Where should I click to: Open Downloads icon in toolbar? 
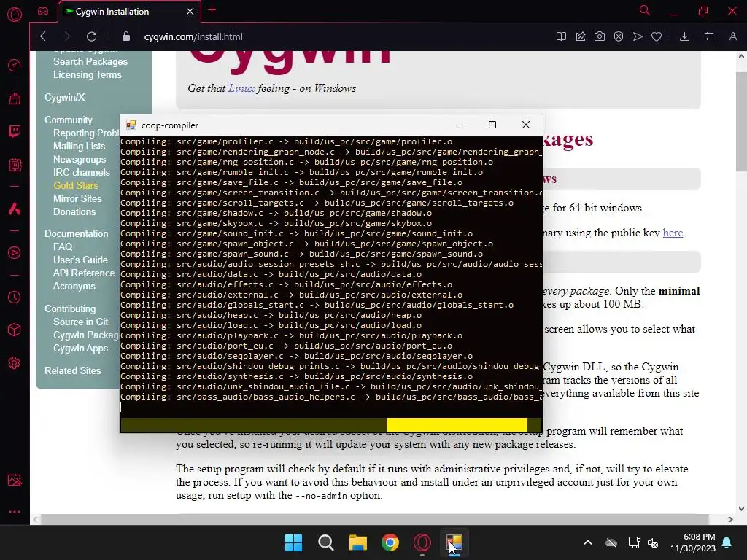684,36
